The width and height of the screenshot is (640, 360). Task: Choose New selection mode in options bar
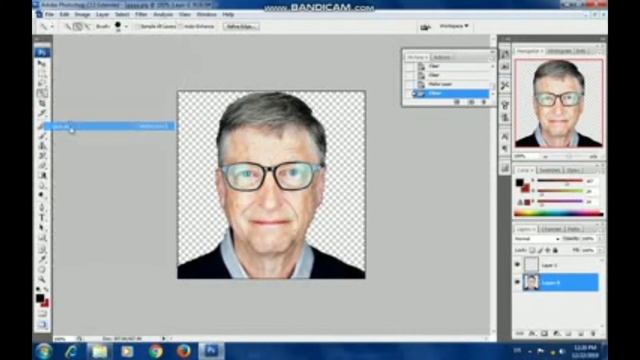pyautogui.click(x=68, y=27)
